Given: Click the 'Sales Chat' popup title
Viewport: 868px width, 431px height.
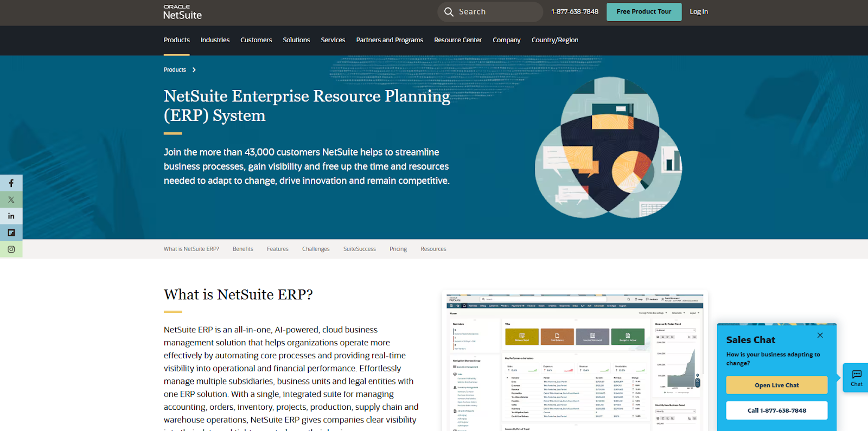Looking at the screenshot, I should [x=751, y=340].
